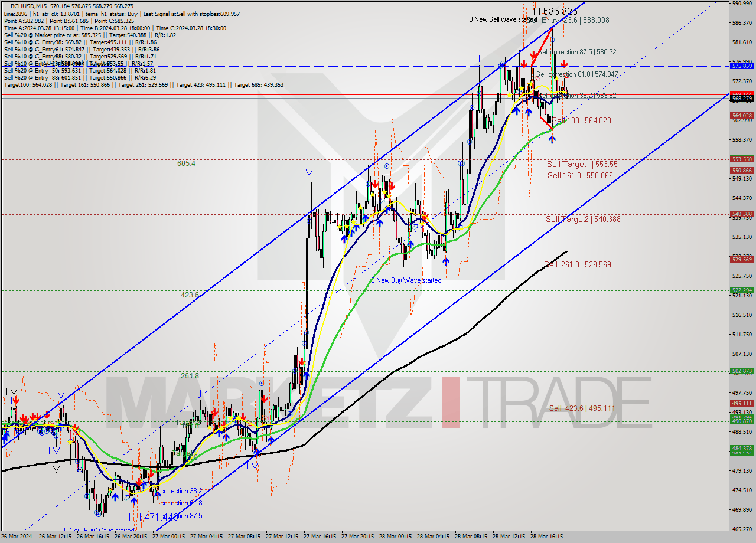Image resolution: width=756 pixels, height=543 pixels.
Task: Click the green '261.8' level label
Action: [190, 375]
